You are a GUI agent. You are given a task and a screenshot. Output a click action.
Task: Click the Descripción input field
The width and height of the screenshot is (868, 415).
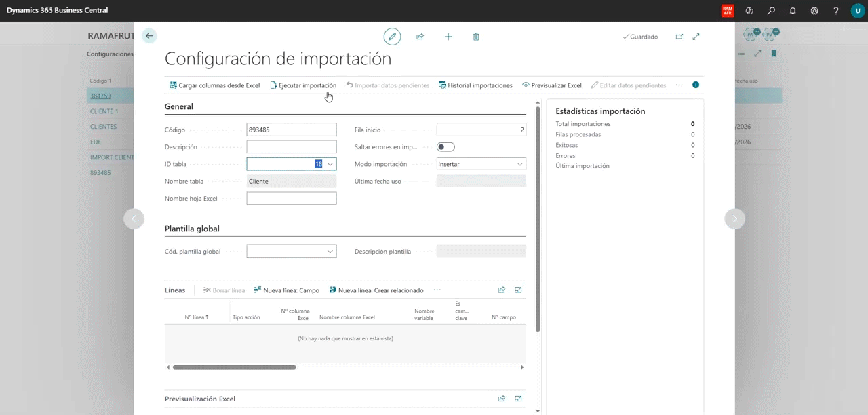pos(292,146)
